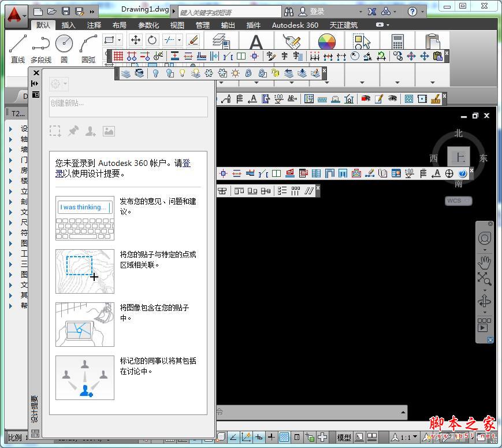
Task: Click the Clipboard paste icon
Action: (433, 42)
